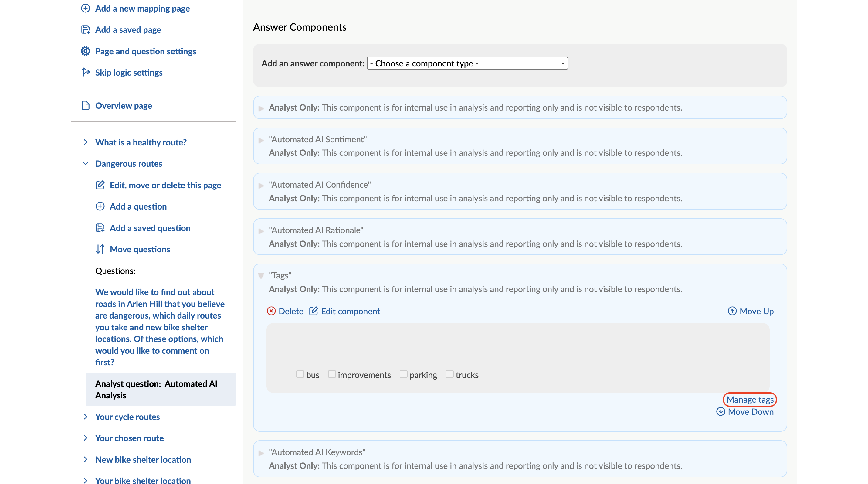Click the Manage tags link
The height and width of the screenshot is (484, 868).
tap(750, 399)
